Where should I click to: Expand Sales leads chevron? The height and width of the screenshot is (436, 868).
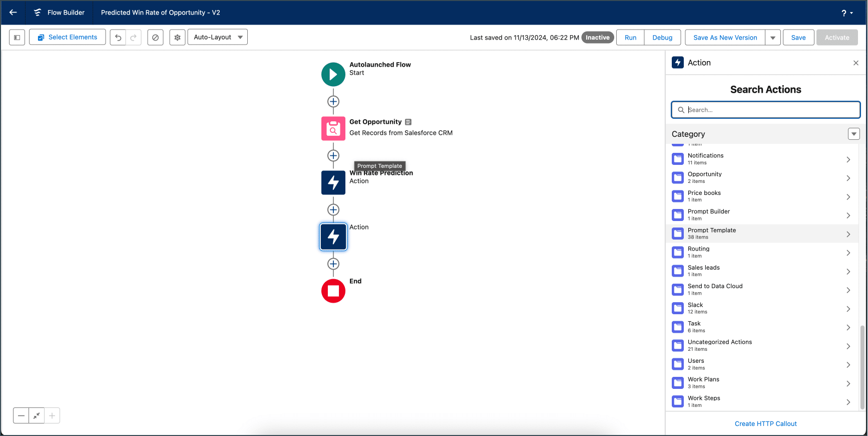click(x=848, y=272)
